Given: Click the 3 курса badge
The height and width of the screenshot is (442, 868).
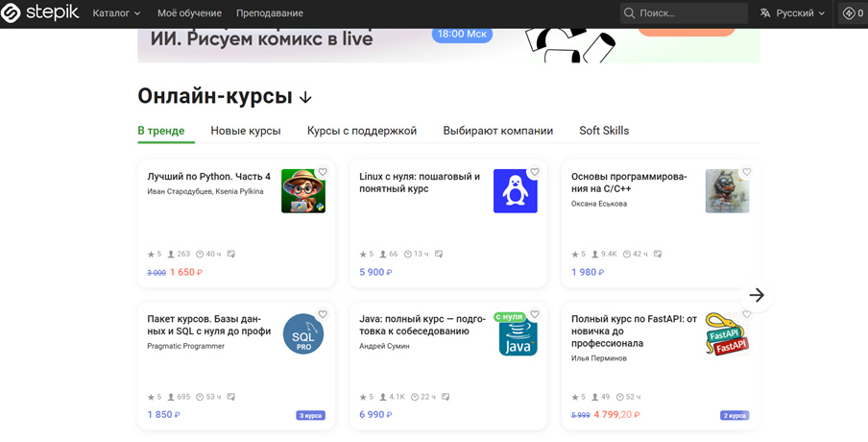Looking at the screenshot, I should pos(310,415).
